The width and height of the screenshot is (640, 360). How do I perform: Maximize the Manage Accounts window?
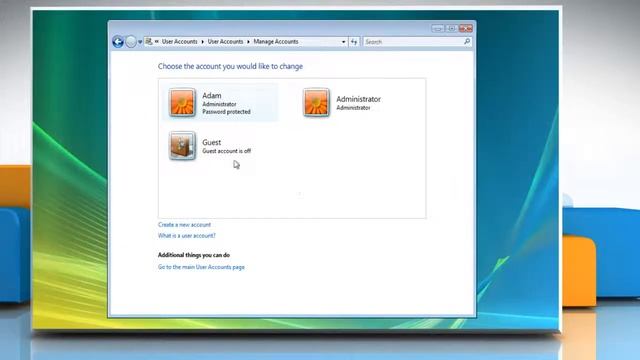click(451, 28)
